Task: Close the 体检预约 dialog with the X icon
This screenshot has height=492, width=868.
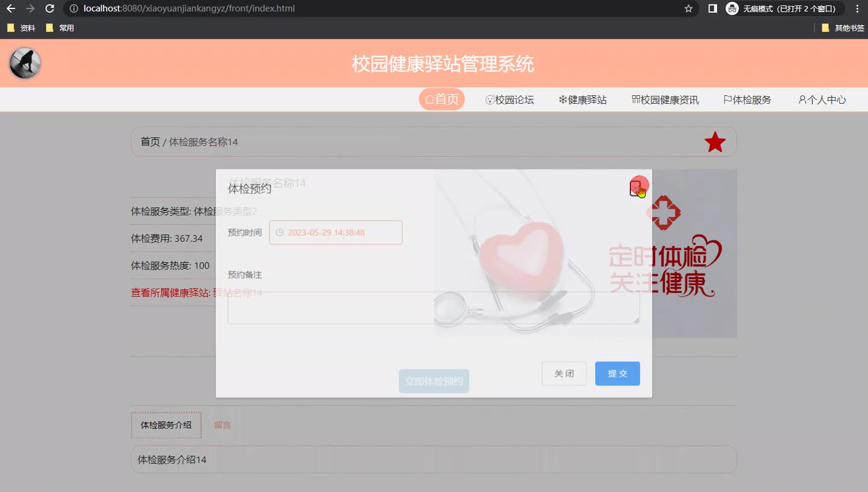Action: [x=635, y=189]
